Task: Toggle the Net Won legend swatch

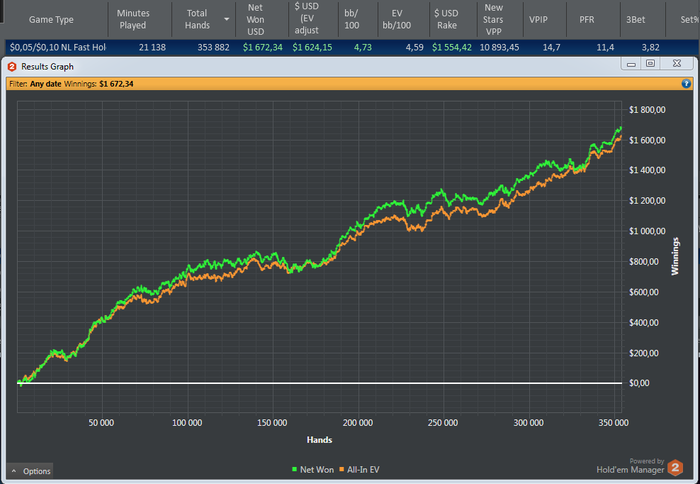Action: coord(294,469)
